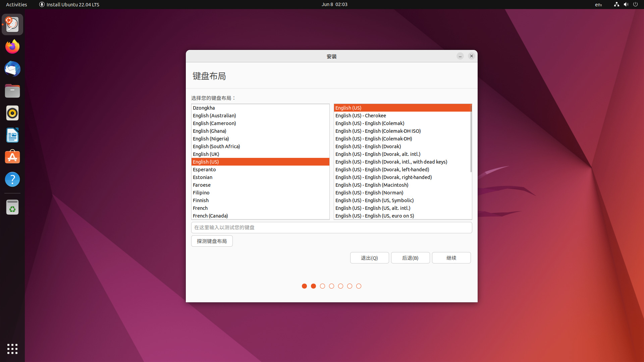The width and height of the screenshot is (644, 362).
Task: Show the applications grid
Action: pyautogui.click(x=12, y=349)
